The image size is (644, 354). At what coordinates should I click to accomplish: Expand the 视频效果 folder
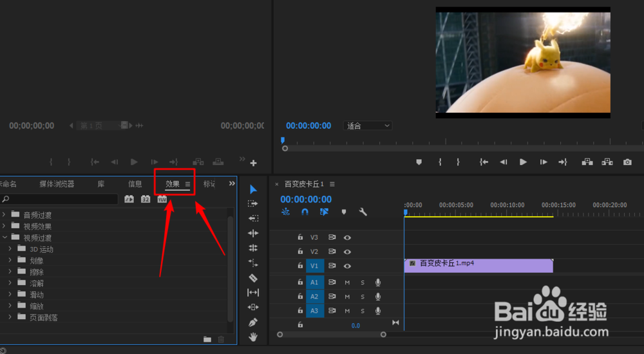click(x=4, y=226)
